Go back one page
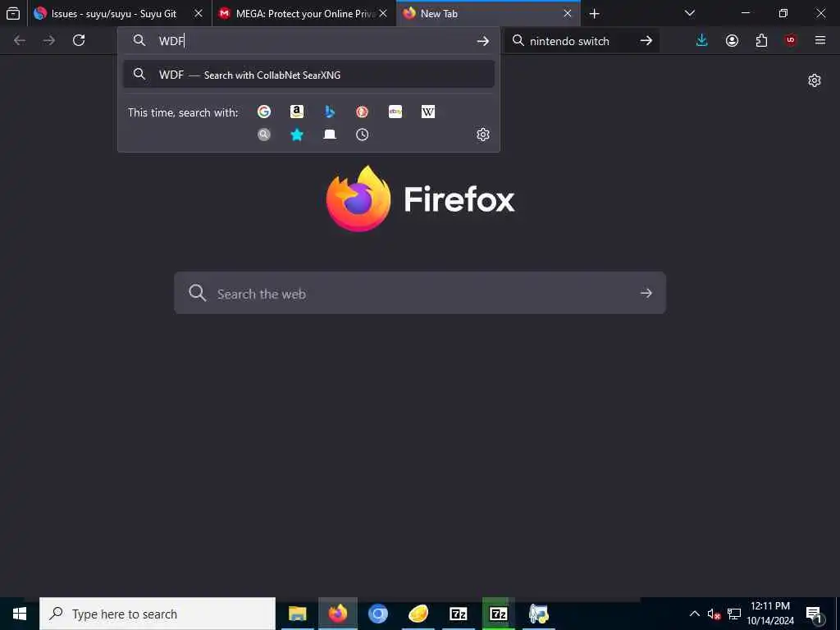The image size is (840, 630). point(20,40)
